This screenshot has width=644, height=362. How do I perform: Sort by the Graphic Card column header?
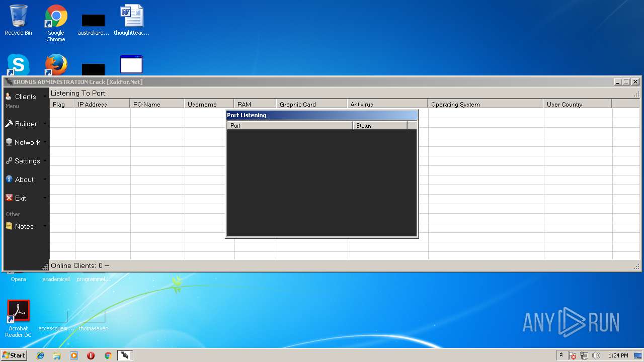tap(312, 104)
